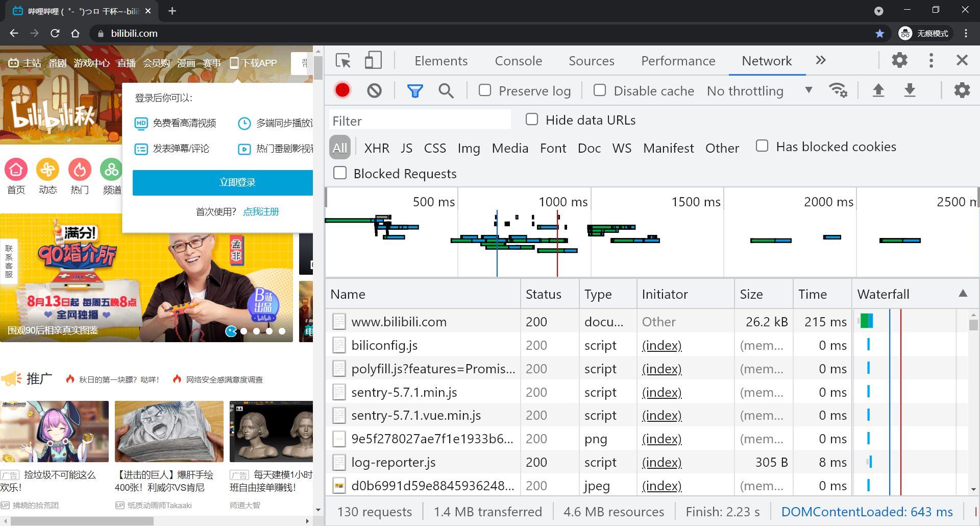Select www.bilibili.com request row
This screenshot has width=980, height=526.
pyautogui.click(x=646, y=321)
